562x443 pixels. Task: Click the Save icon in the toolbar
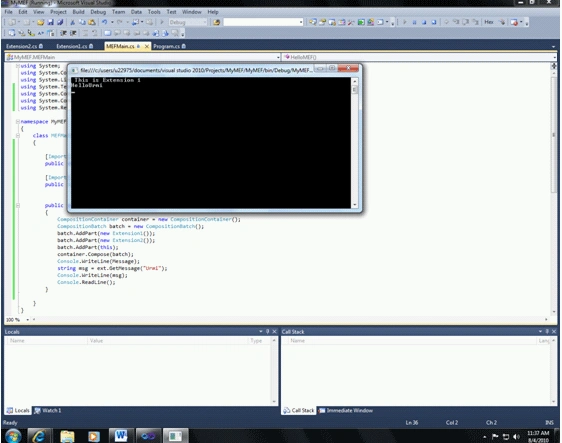[51, 22]
